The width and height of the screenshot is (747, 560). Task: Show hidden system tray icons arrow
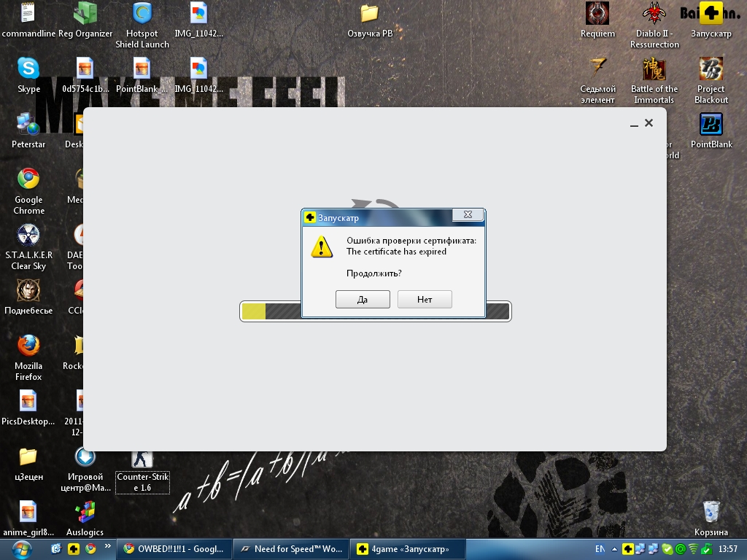pyautogui.click(x=616, y=549)
